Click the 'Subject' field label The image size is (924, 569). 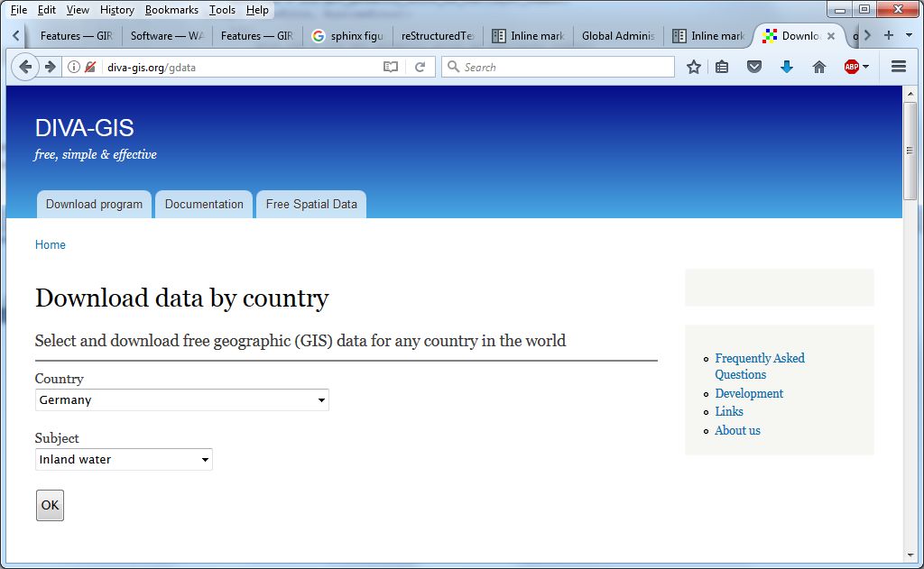57,438
